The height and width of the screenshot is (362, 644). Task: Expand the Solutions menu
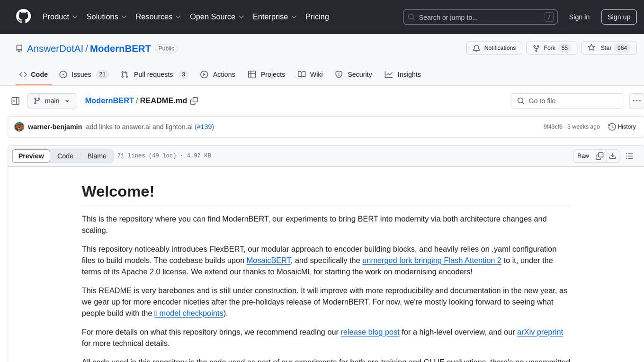[x=107, y=17]
